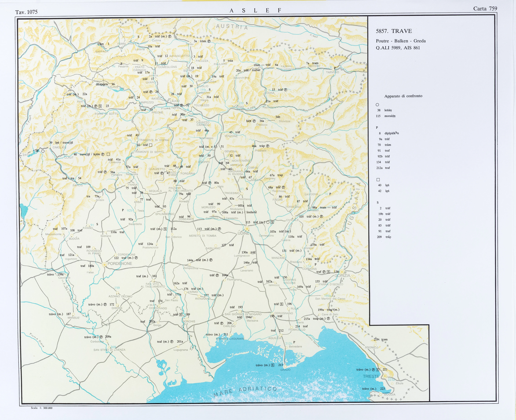The width and height of the screenshot is (516, 420).
Task: Click the boxed S symbol at Grado 213
Action: [273, 365]
